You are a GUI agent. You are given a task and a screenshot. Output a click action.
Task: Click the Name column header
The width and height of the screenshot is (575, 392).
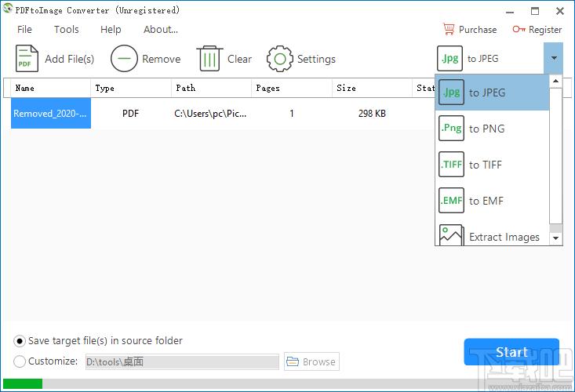(51, 88)
